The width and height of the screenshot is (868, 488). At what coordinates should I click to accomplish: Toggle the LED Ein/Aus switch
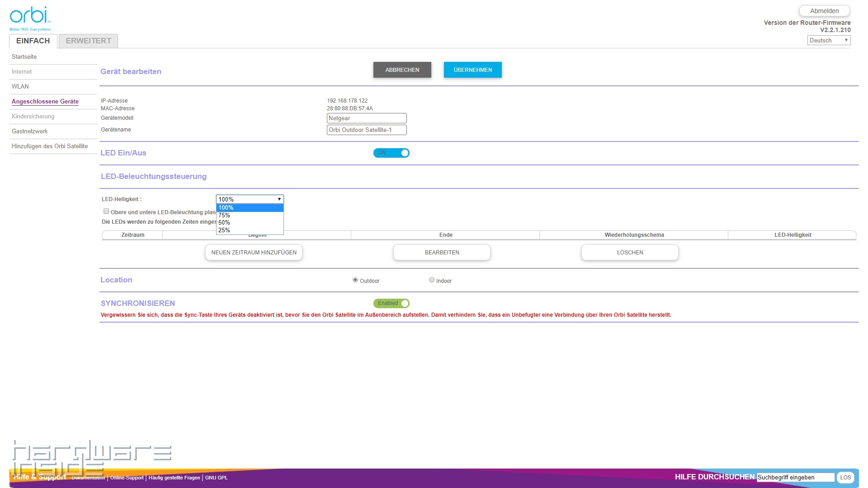click(392, 153)
